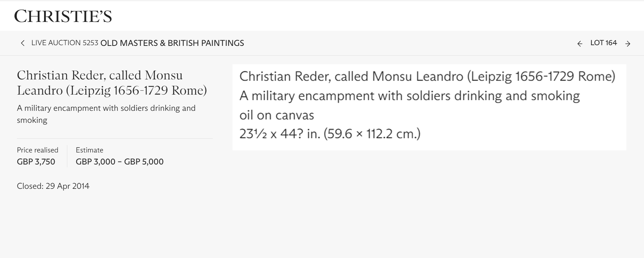Go back using chevron beside Live Auction

tap(23, 43)
